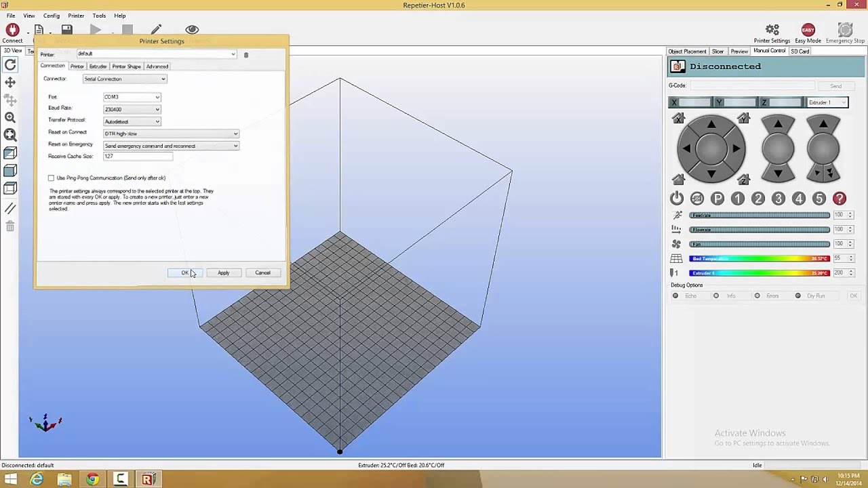Switch to the Slicer tab
868x488 pixels.
coord(717,52)
